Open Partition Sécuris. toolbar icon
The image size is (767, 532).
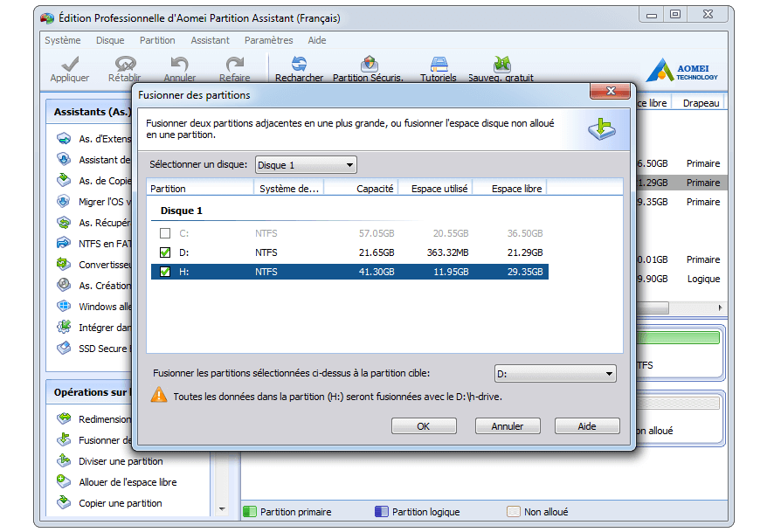tap(369, 64)
